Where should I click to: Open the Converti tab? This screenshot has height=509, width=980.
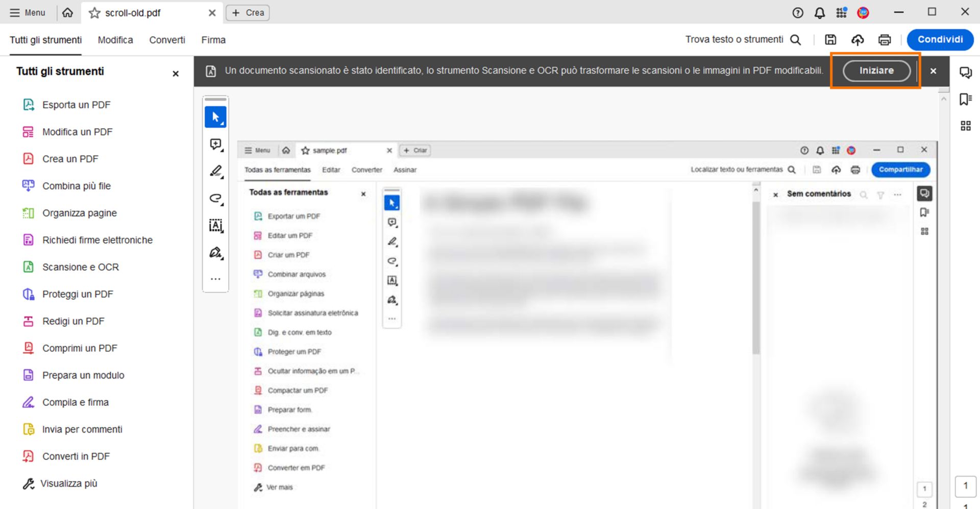click(x=167, y=40)
